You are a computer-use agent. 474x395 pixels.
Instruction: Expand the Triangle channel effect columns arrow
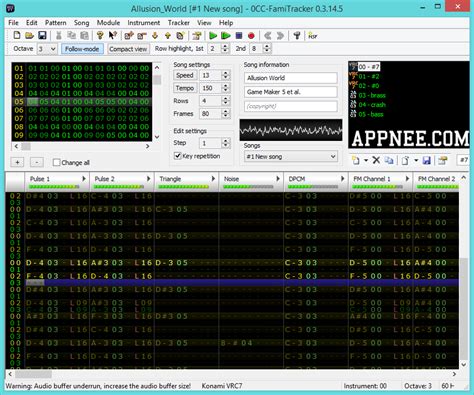213,179
